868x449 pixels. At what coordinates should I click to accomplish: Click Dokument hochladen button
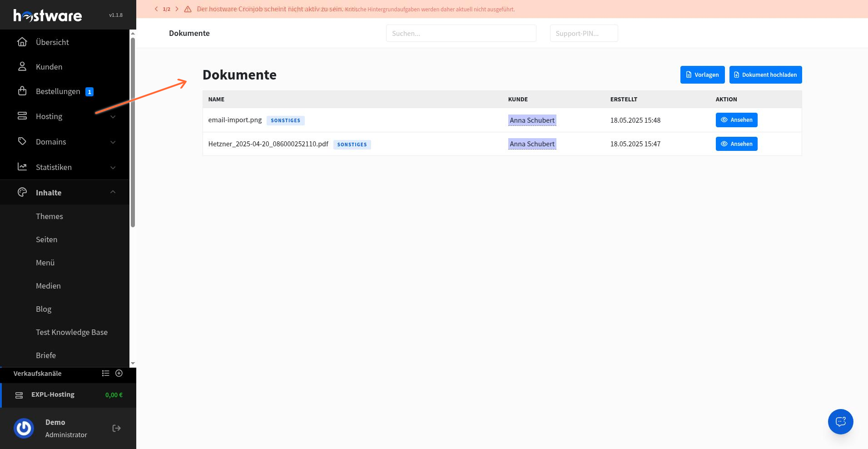click(765, 75)
